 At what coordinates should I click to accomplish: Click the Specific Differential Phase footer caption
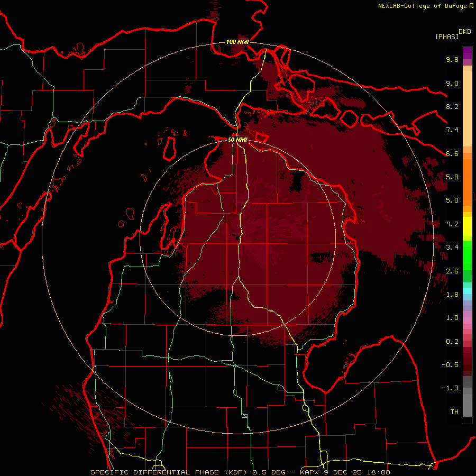[x=240, y=472]
